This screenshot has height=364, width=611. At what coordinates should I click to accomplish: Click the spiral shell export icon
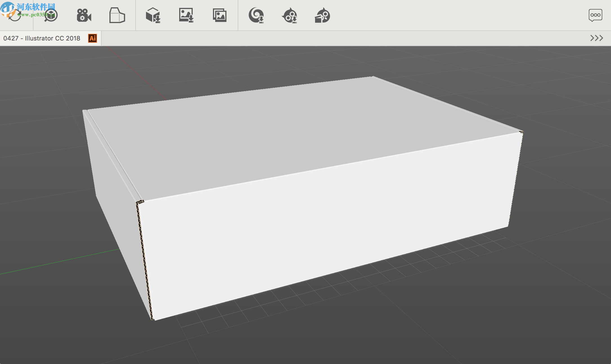(x=256, y=15)
